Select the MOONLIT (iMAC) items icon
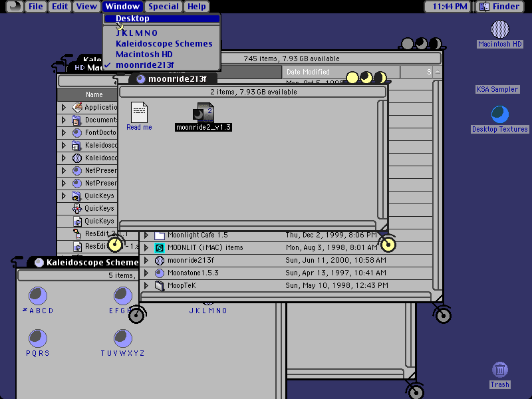 click(160, 247)
